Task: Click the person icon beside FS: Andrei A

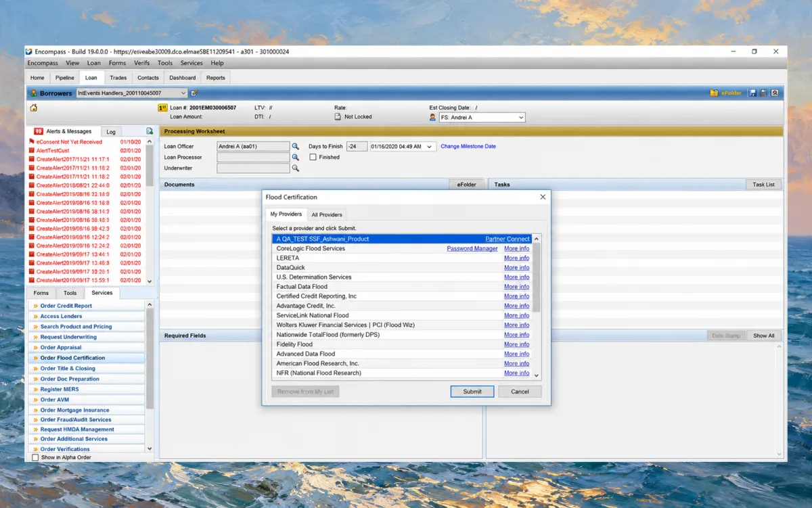Action: (432, 117)
